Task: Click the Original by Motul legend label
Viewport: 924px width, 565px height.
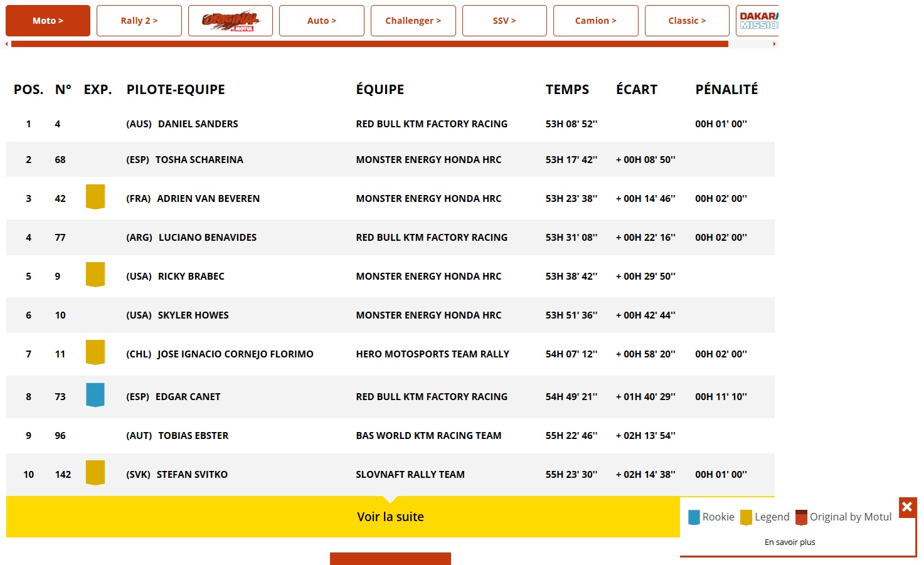Action: (x=851, y=517)
